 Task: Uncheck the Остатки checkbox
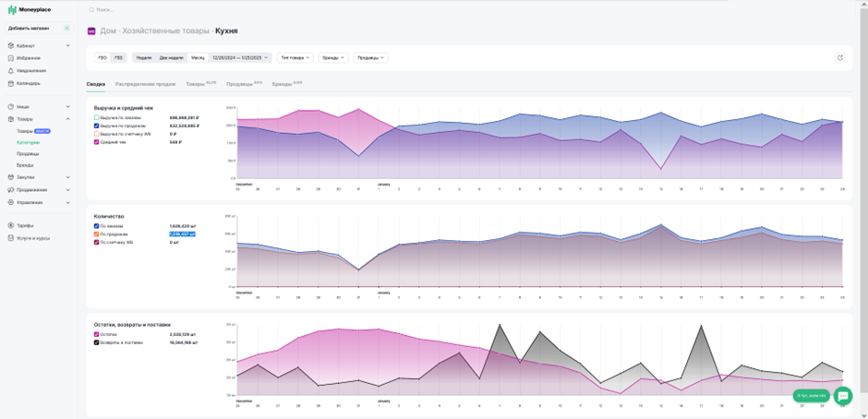point(96,334)
